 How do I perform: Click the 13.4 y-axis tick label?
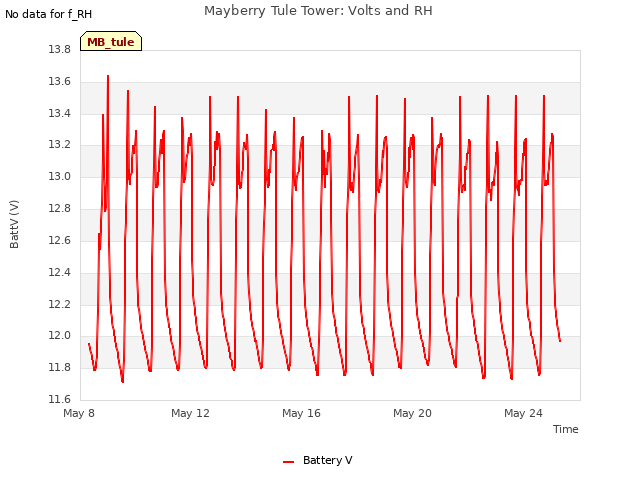(60, 113)
